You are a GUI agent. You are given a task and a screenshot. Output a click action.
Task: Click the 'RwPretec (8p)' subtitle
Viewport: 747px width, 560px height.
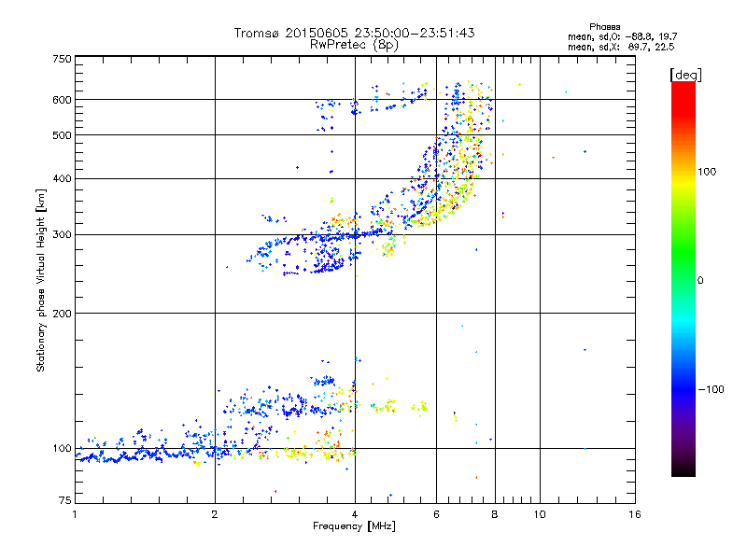click(x=355, y=45)
